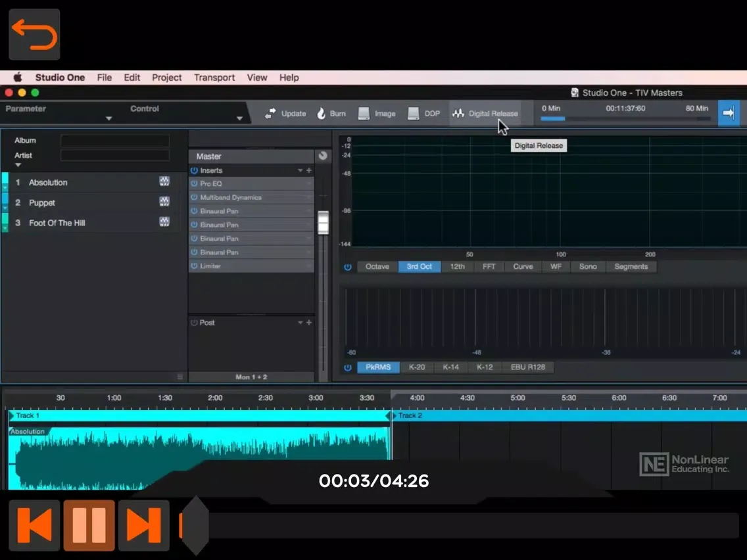This screenshot has width=747, height=560.
Task: Click the Update toolbar icon
Action: click(x=270, y=113)
